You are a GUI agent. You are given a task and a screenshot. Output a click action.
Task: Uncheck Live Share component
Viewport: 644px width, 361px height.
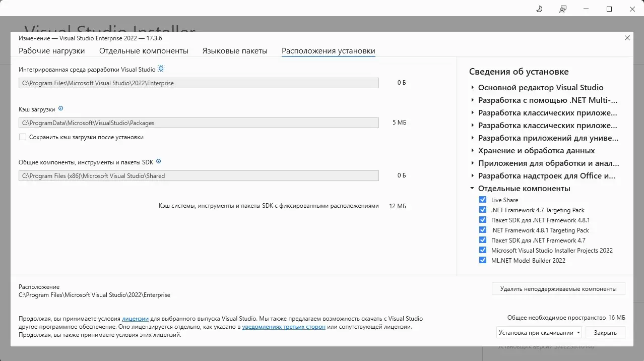[483, 200]
